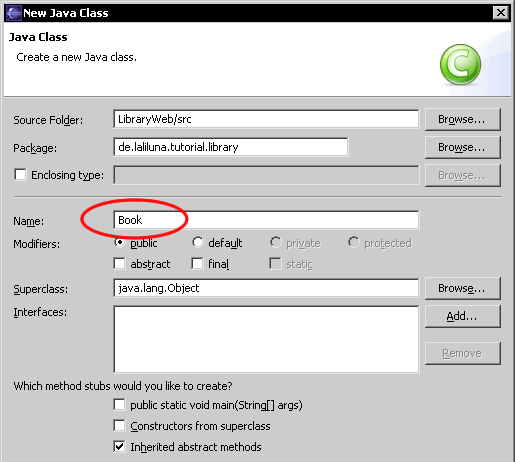Screen dimensions: 515x462
Task: Enable public static void main stub
Action: tap(119, 405)
